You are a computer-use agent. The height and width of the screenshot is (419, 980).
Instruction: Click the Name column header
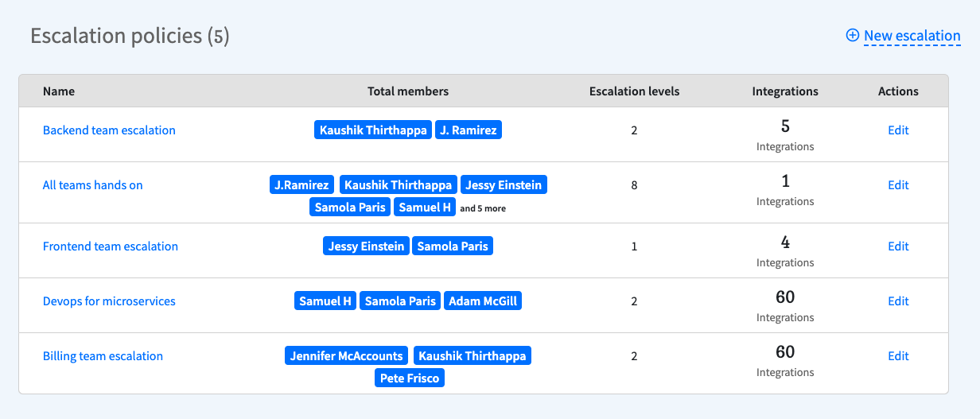point(59,91)
